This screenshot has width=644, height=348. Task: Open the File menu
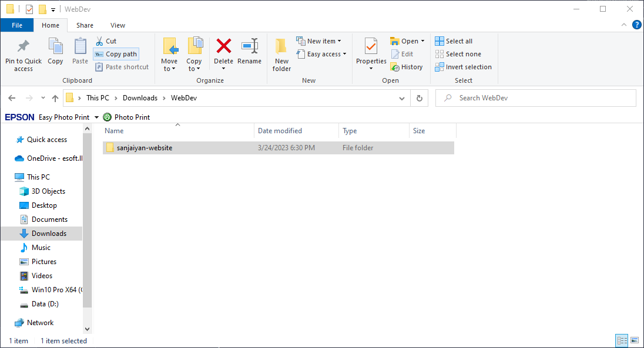tap(17, 25)
